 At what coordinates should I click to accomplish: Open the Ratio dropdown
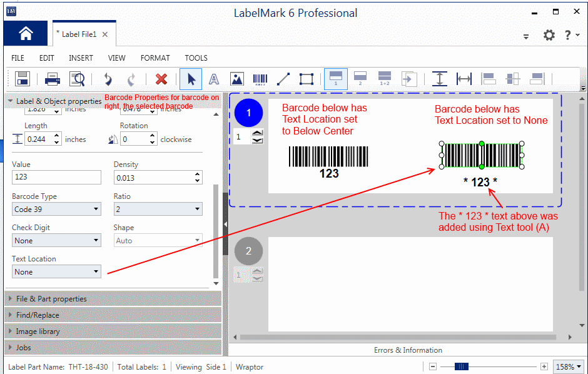point(158,209)
